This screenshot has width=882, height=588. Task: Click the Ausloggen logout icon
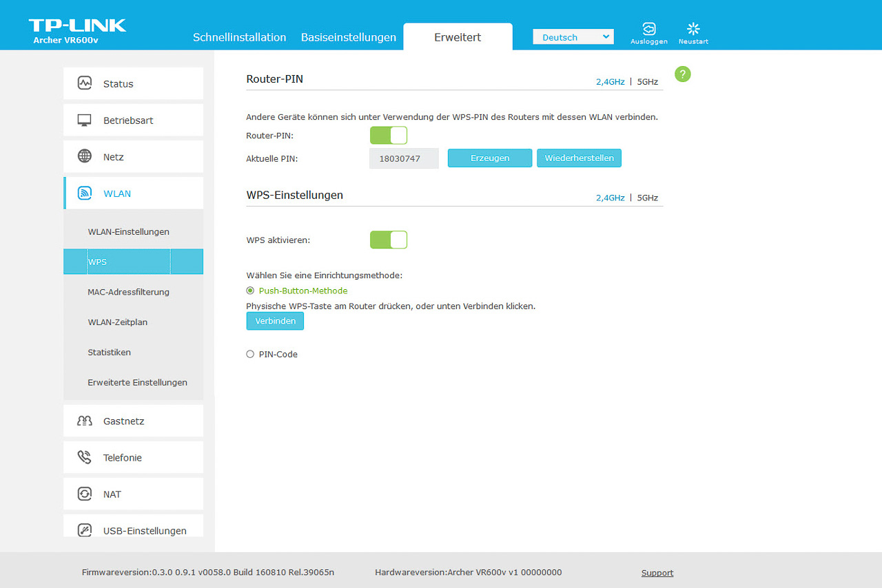pos(648,29)
